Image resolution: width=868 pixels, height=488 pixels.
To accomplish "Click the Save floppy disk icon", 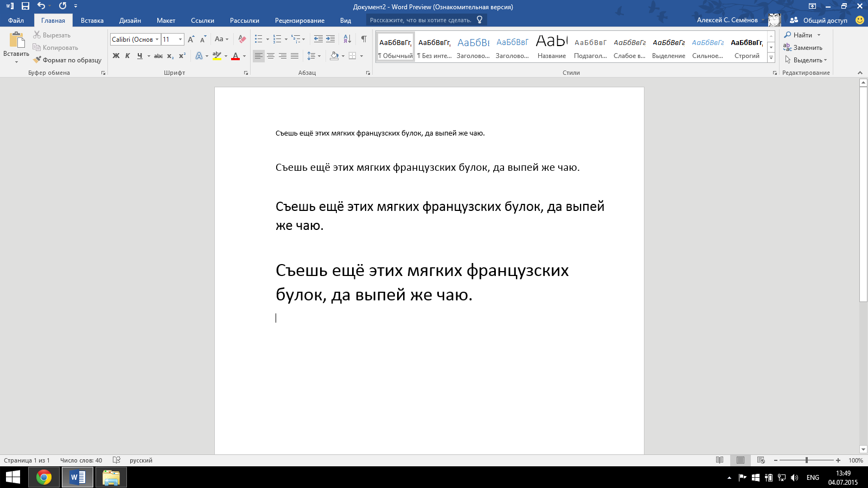I will (25, 6).
